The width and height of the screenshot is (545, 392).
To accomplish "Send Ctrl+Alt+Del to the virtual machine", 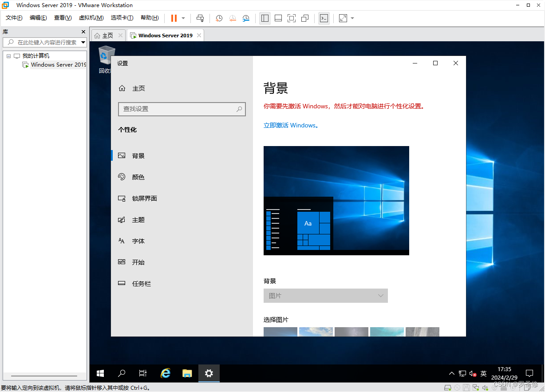I will [200, 18].
